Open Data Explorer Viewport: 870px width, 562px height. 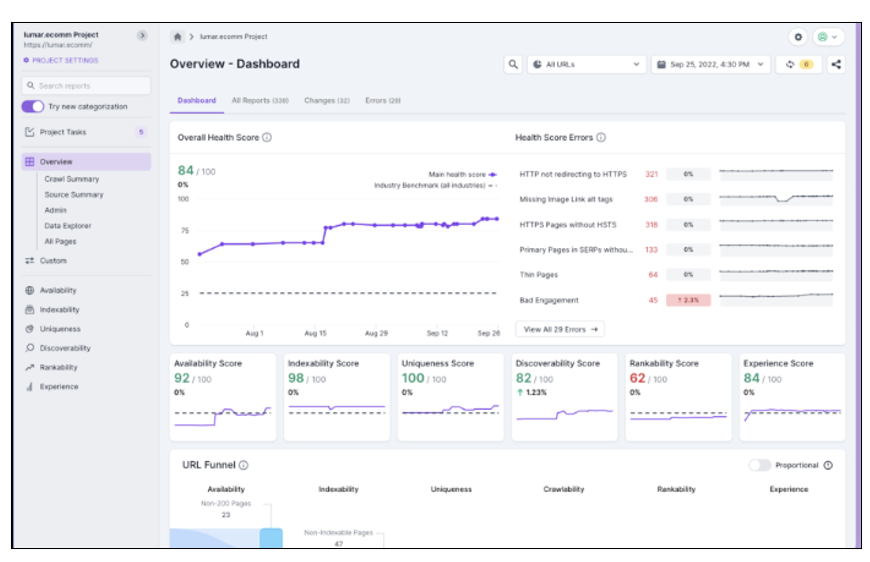click(x=68, y=226)
